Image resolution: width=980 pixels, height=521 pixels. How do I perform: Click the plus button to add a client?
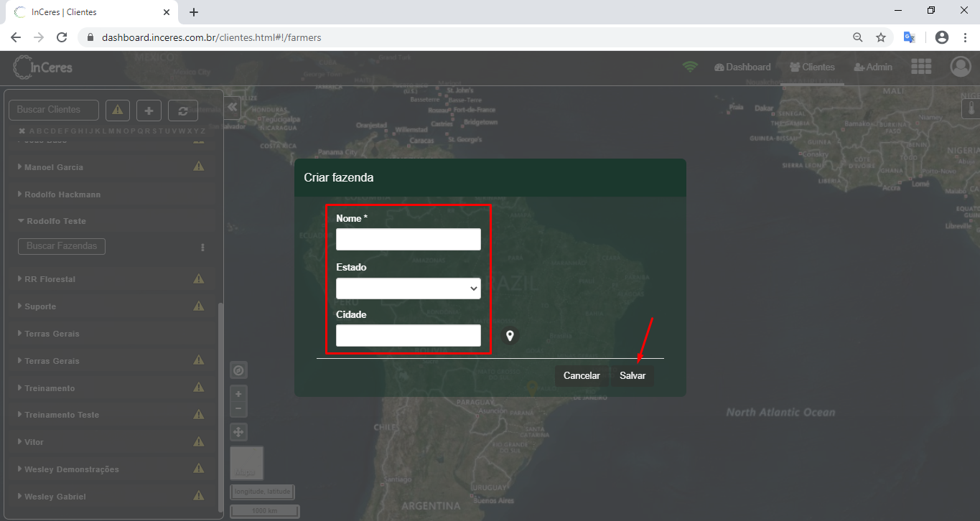point(149,111)
